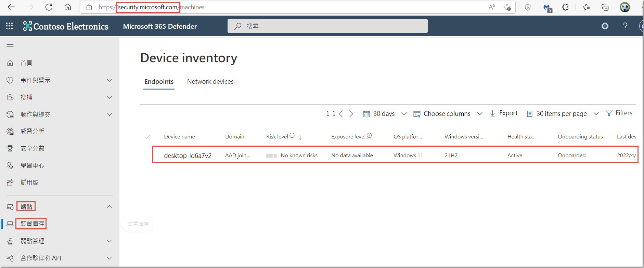This screenshot has width=644, height=268.
Task: Open browser extensions puzzle icon
Action: coord(565,7)
